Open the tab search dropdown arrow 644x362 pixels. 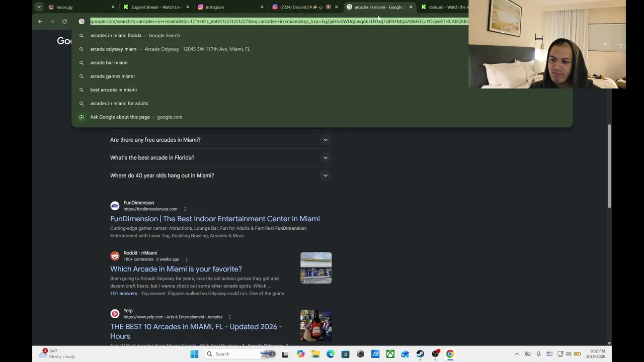(x=39, y=7)
